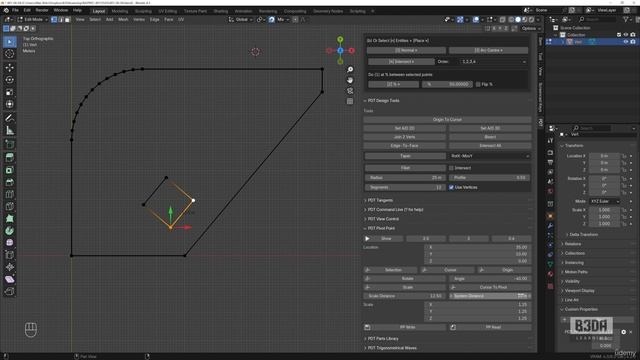640x360 pixels.
Task: Toggle visibility eye of Vert object in outliner
Action: (626, 42)
